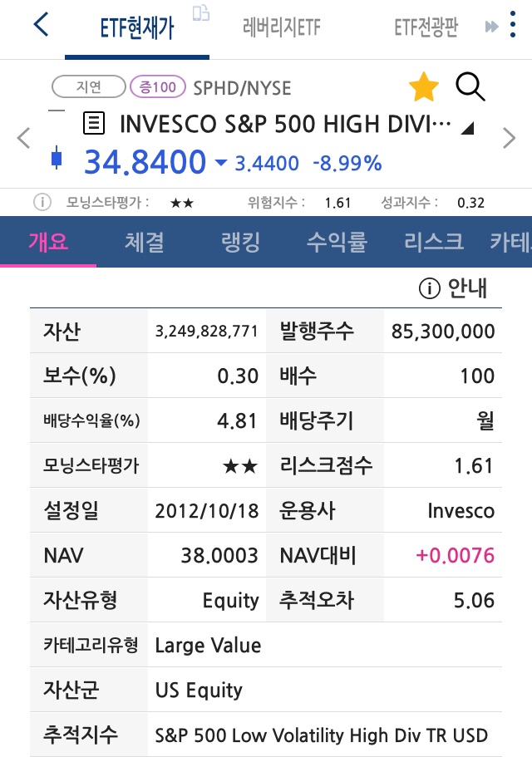Select the 수익률 tab
This screenshot has height=757, width=532.
[337, 241]
